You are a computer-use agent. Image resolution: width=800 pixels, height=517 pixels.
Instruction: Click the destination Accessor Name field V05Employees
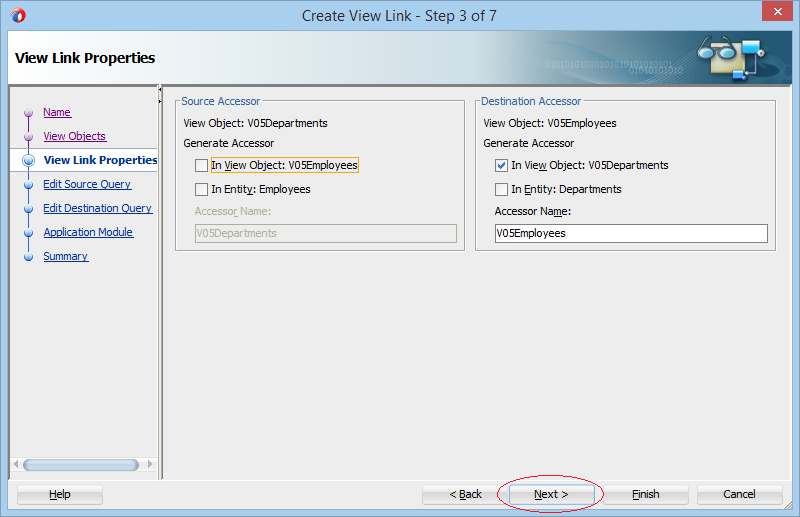[x=631, y=233]
